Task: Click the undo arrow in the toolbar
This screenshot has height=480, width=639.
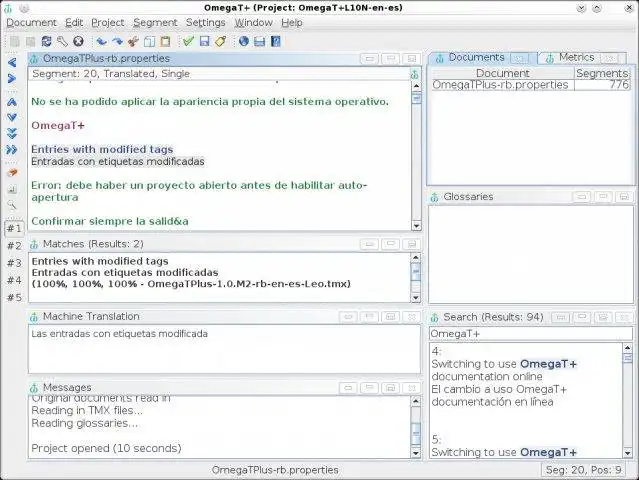Action: coord(101,41)
